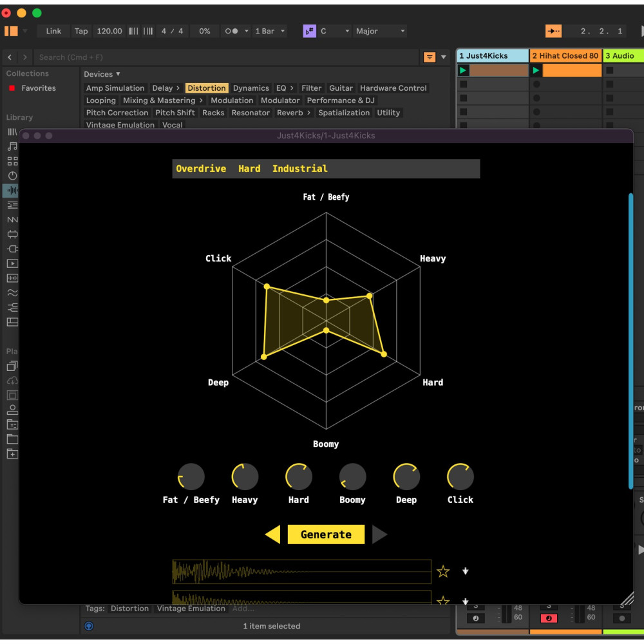Screen dimensions: 644x644
Task: Go back in the browser history
Action: [10, 57]
